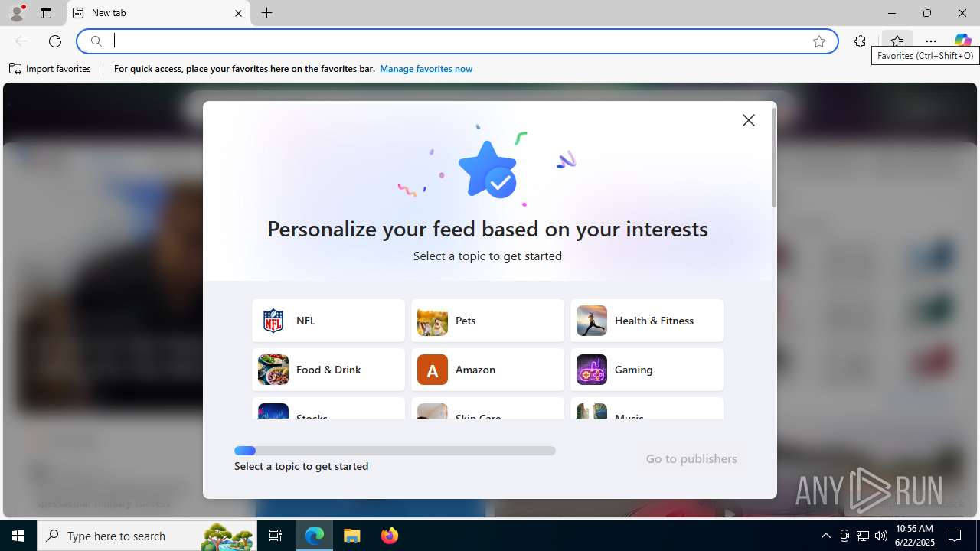Image resolution: width=980 pixels, height=551 pixels.
Task: Select the Gaming topic
Action: [647, 370]
